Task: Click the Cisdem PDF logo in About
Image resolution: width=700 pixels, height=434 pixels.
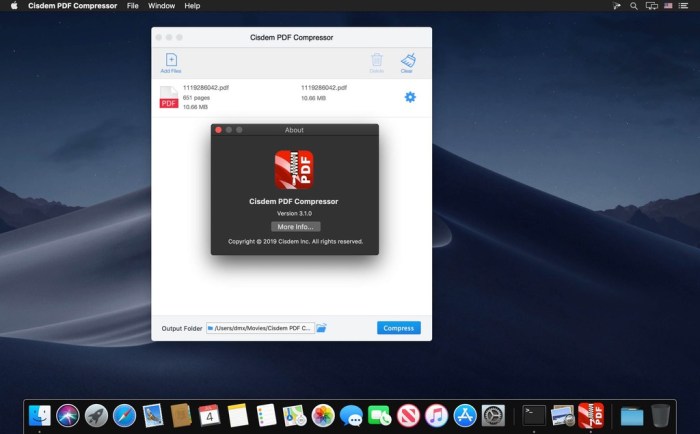Action: (x=294, y=170)
